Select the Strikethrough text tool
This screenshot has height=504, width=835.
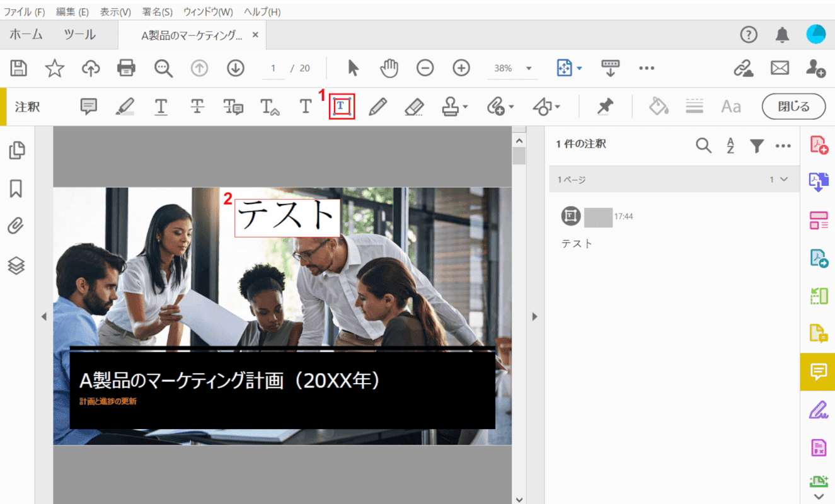click(197, 106)
